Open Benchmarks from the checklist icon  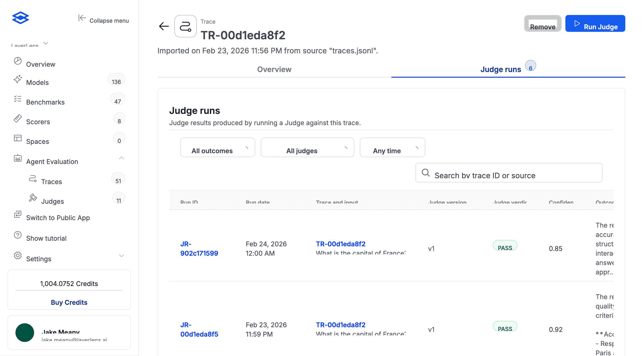coord(18,99)
